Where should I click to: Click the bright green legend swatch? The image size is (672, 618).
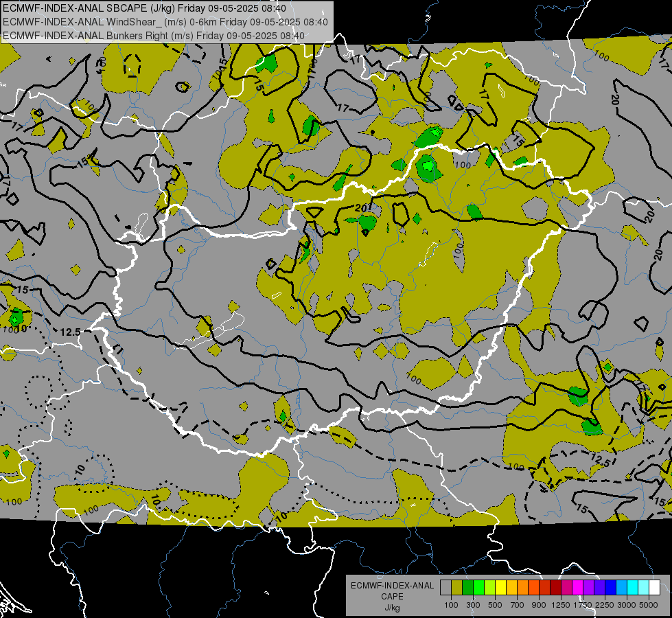tap(478, 588)
